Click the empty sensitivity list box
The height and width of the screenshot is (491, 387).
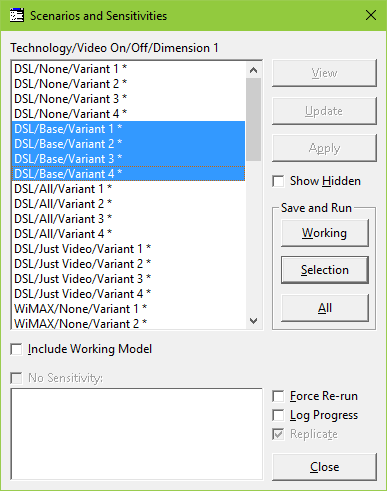tap(137, 434)
